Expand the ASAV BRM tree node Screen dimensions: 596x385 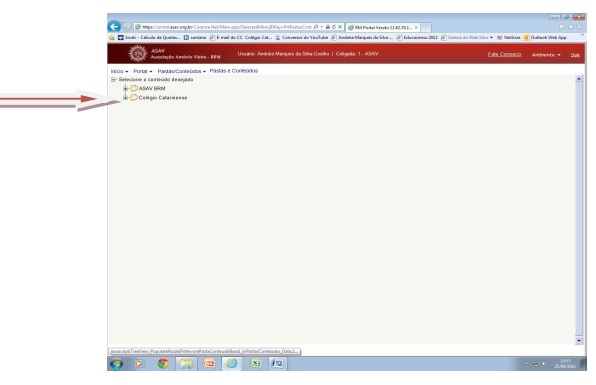(125, 88)
